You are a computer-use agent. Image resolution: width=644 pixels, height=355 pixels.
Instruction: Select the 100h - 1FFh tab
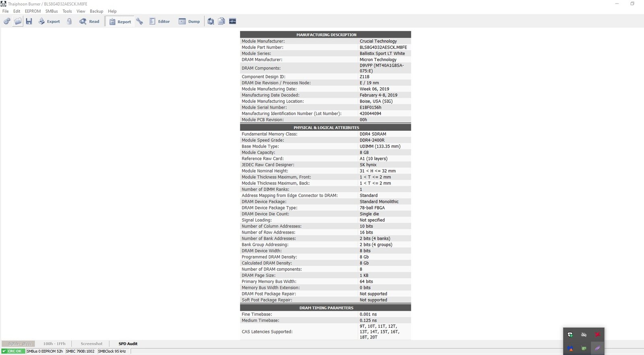[54, 344]
